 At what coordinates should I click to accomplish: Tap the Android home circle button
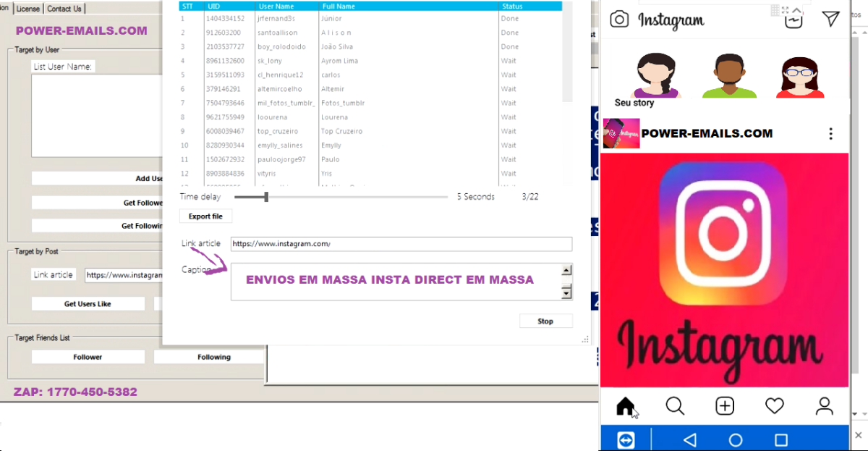[x=736, y=439]
